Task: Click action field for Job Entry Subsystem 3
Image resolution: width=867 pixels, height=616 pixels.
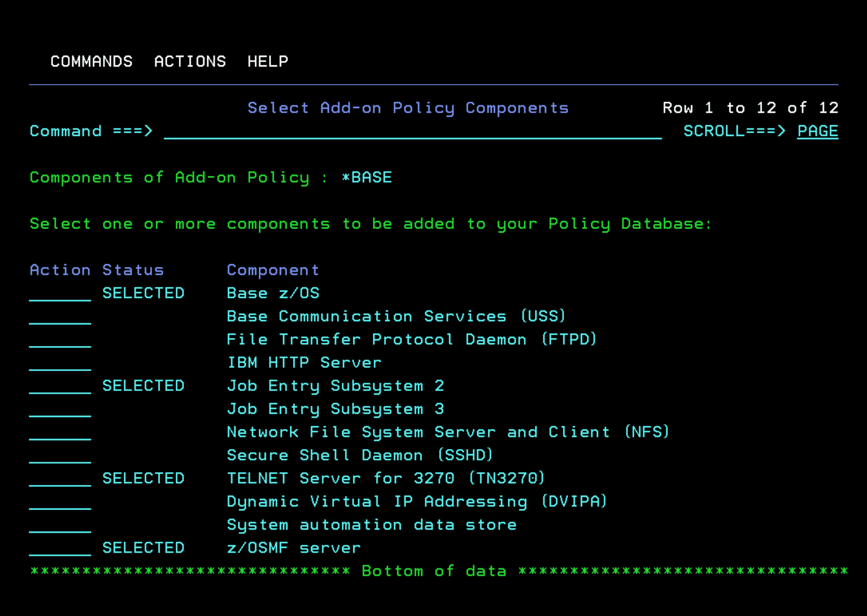Action: point(60,409)
